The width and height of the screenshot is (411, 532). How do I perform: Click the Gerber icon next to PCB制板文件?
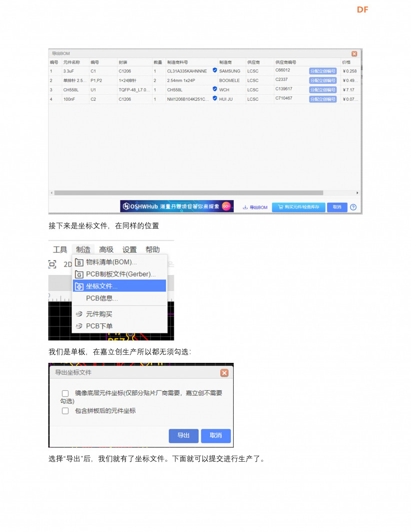[79, 274]
